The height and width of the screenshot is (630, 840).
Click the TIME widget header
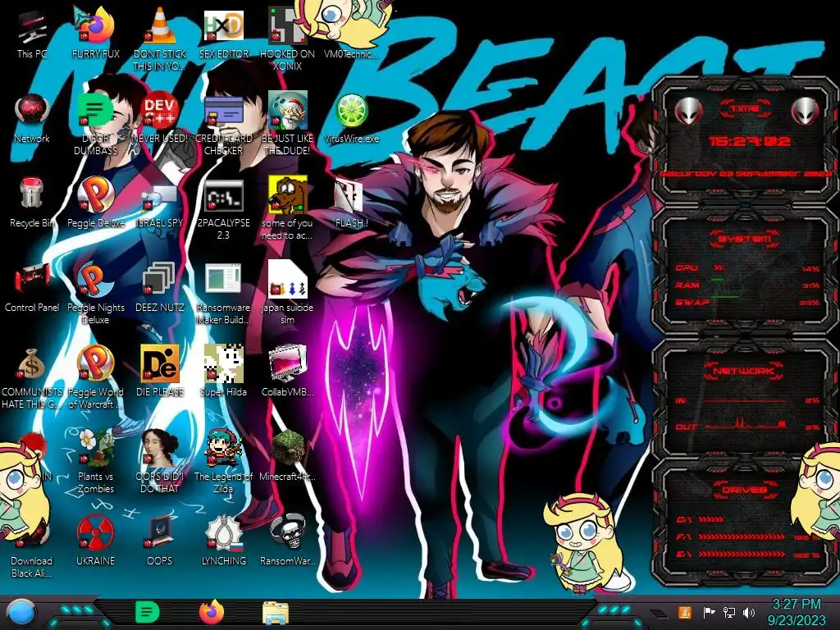pyautogui.click(x=745, y=109)
